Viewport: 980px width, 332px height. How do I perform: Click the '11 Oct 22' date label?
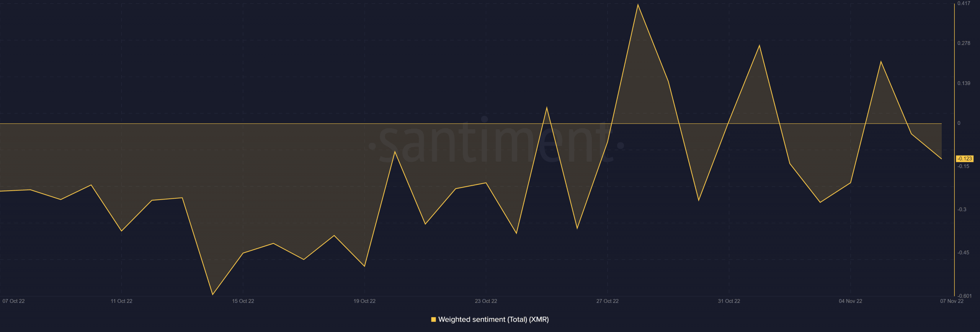pos(121,301)
